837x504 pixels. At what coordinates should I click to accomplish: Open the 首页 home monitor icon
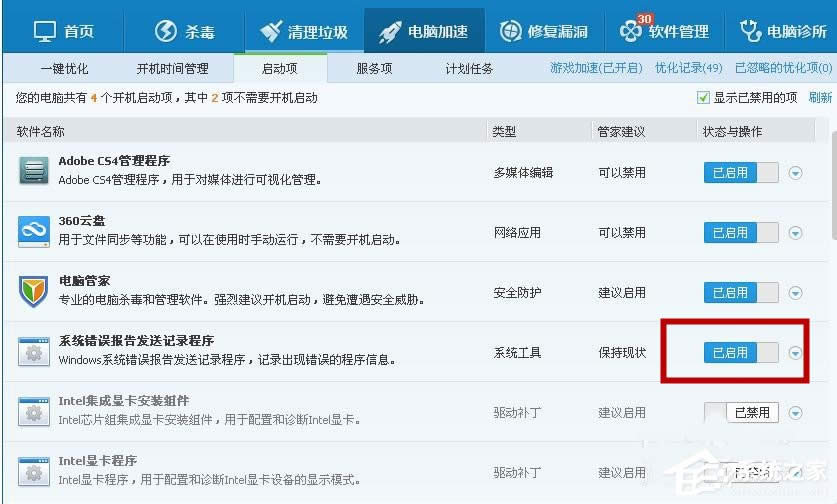click(44, 32)
